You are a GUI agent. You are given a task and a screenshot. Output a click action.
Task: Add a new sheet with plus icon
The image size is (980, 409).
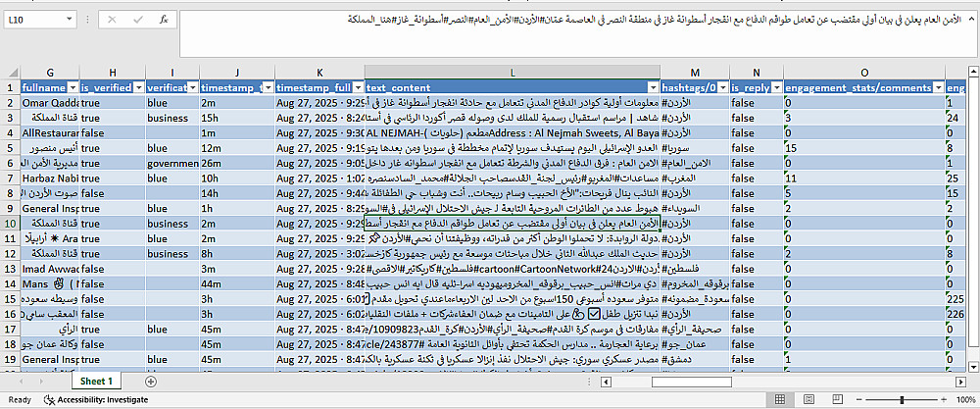tap(151, 381)
